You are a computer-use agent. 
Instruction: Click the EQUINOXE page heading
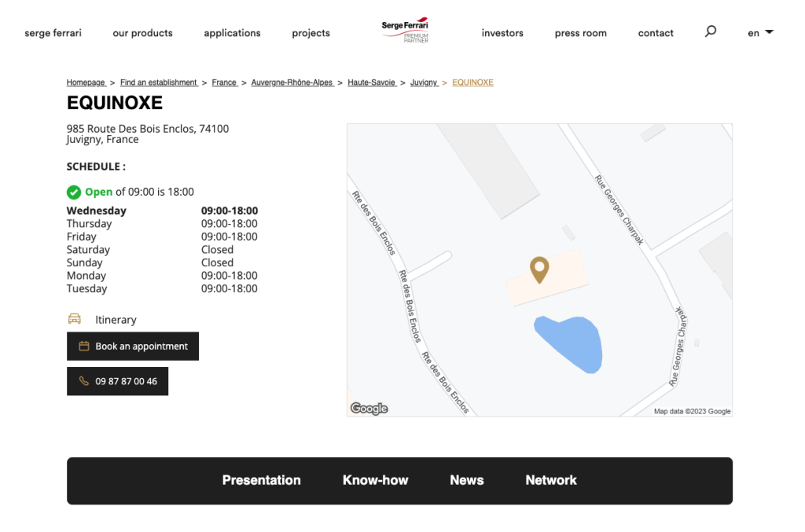click(115, 103)
